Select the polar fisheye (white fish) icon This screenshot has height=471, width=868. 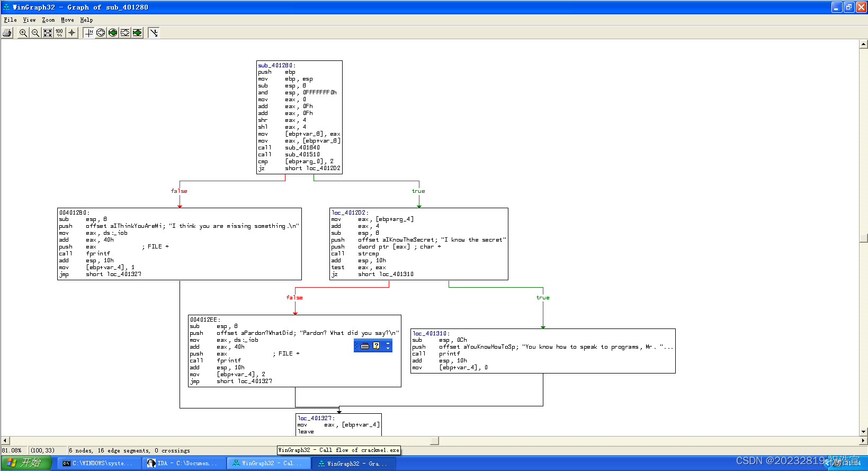coord(101,33)
